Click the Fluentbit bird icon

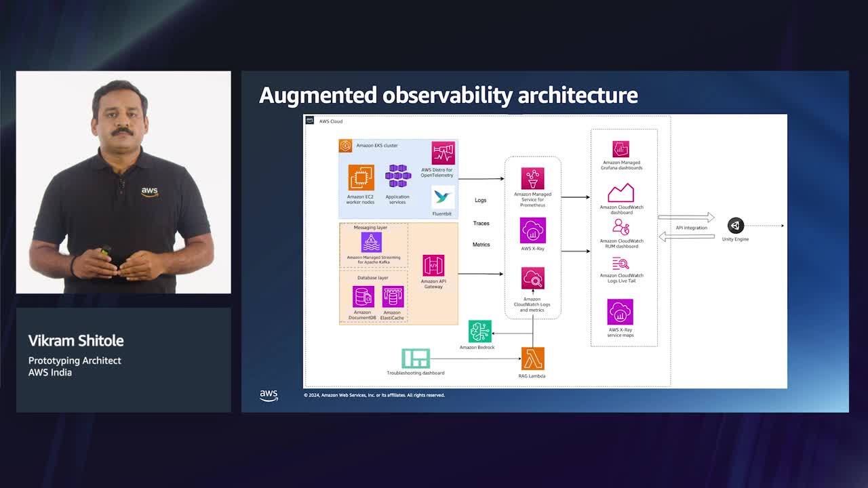point(443,198)
